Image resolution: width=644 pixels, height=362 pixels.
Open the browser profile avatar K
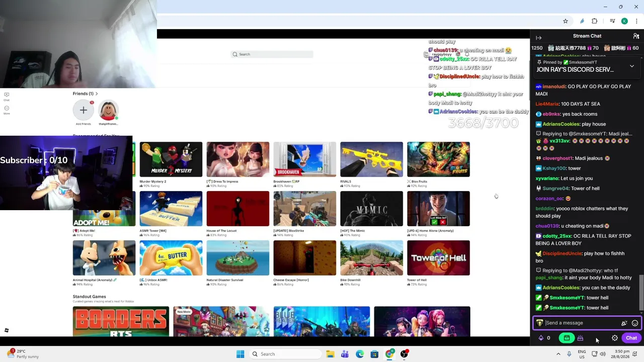(624, 21)
